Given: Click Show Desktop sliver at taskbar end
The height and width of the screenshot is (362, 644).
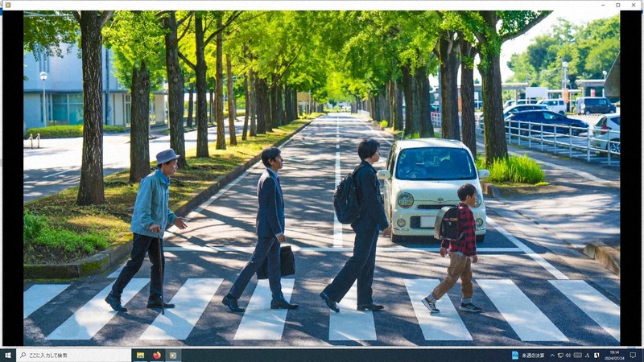Looking at the screenshot, I should pyautogui.click(x=642, y=355).
